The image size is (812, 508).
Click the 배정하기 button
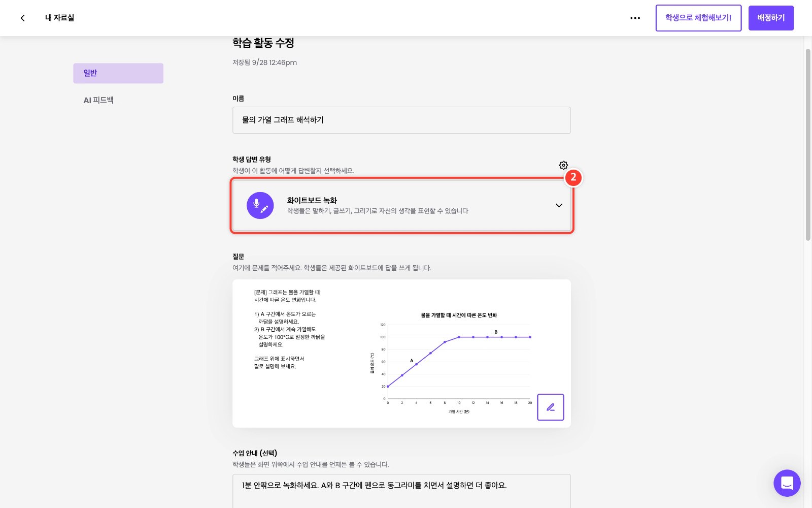pos(771,18)
